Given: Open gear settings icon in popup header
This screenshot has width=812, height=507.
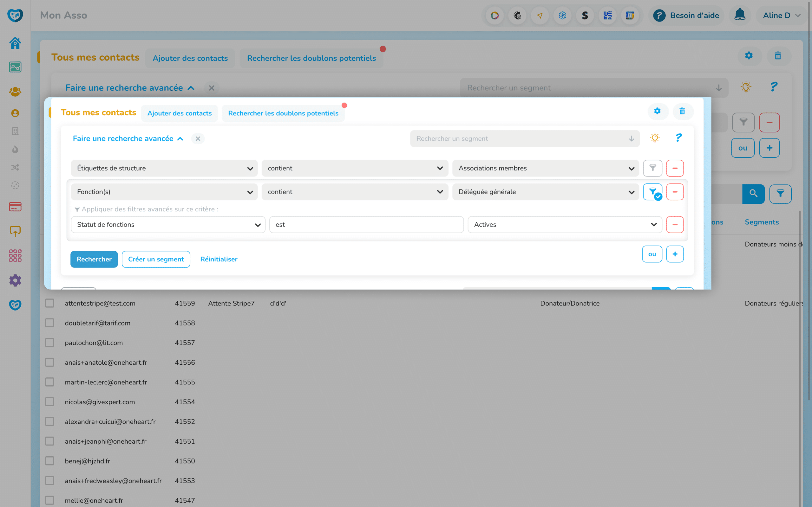Looking at the screenshot, I should (657, 111).
